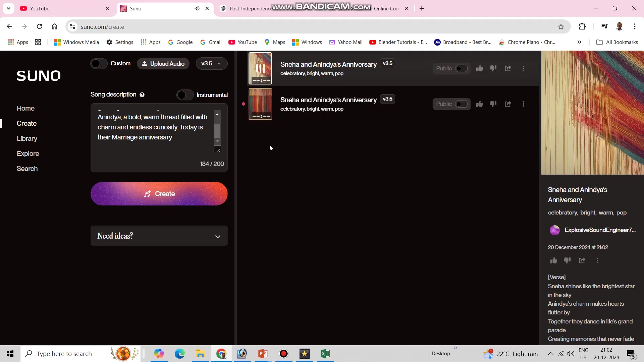Go to Home in Suno sidebar
Image resolution: width=644 pixels, height=362 pixels.
(x=25, y=108)
